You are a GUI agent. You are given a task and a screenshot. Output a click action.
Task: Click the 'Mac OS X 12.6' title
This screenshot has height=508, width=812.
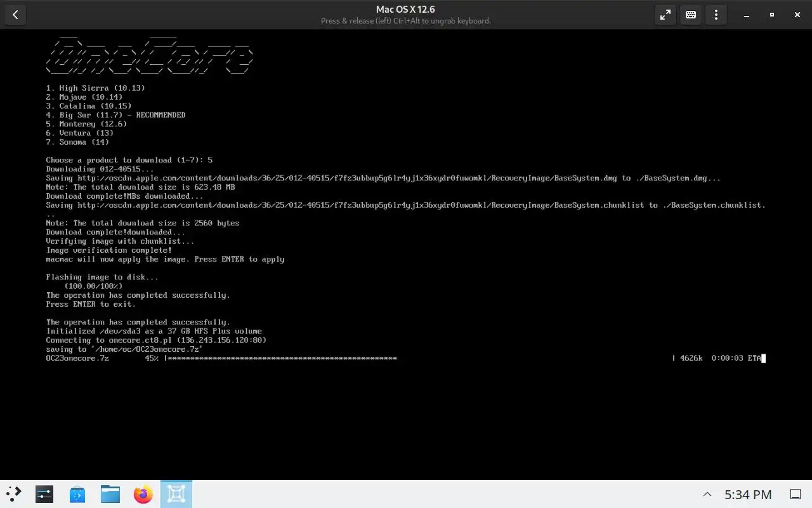(x=405, y=10)
